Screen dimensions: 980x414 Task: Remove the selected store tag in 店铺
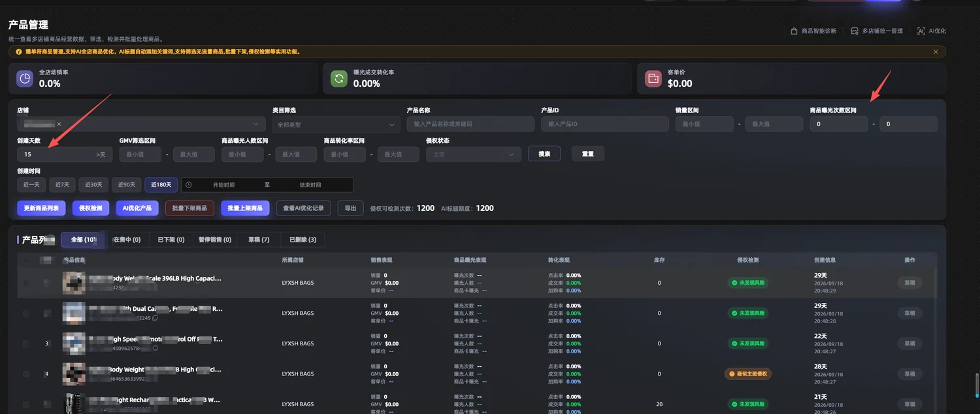click(x=59, y=124)
